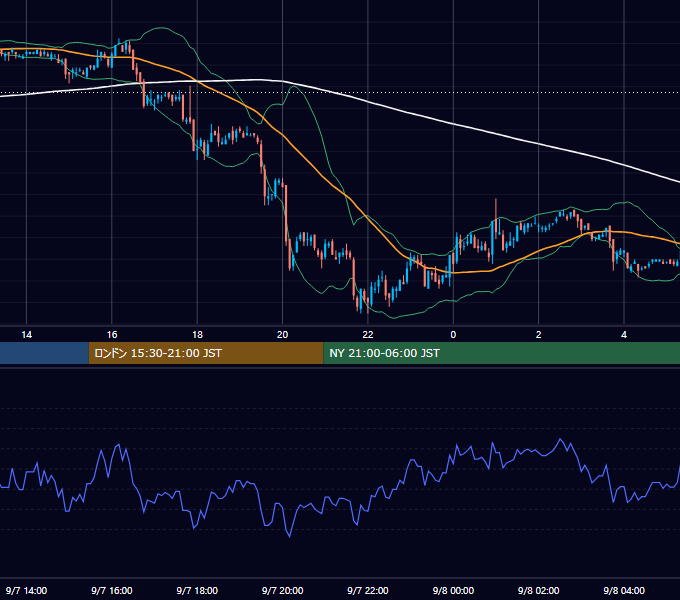Click the 9/7 18:00 date label
This screenshot has height=600, width=680.
coord(197,590)
